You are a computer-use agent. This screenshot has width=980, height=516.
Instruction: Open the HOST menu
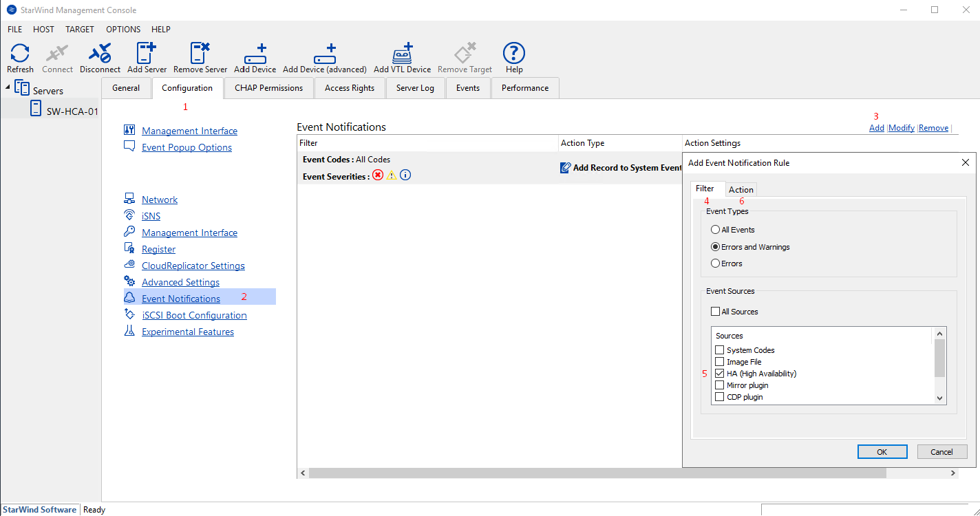pos(43,30)
